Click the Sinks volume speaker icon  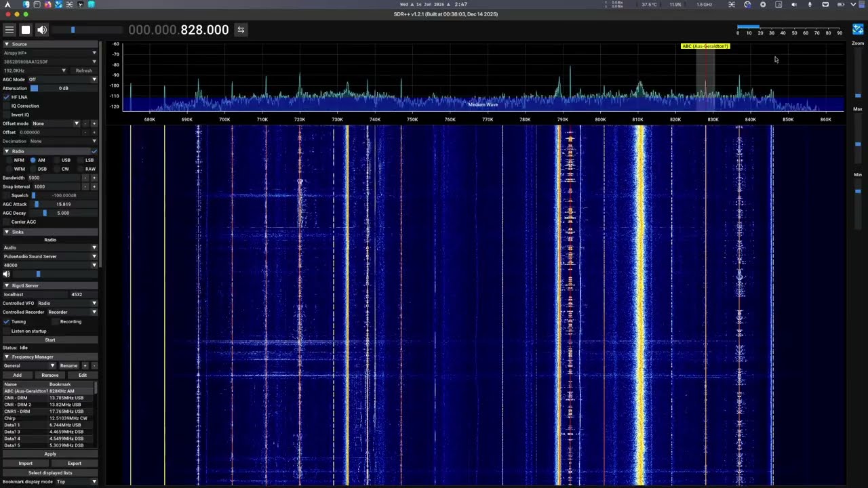(7, 274)
